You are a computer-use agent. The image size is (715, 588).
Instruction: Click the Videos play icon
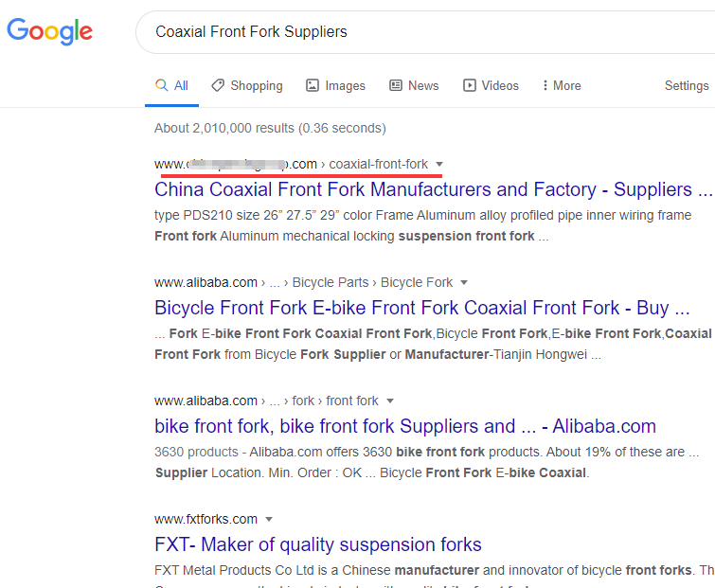(469, 85)
